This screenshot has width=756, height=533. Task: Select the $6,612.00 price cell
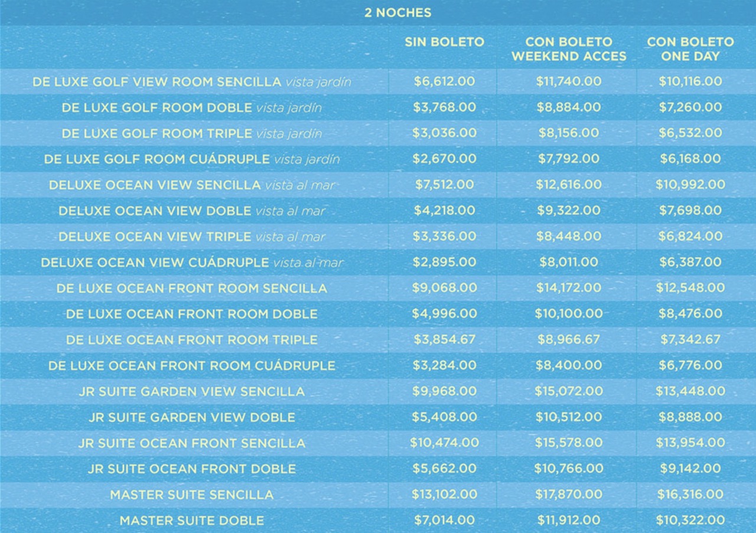click(x=444, y=82)
